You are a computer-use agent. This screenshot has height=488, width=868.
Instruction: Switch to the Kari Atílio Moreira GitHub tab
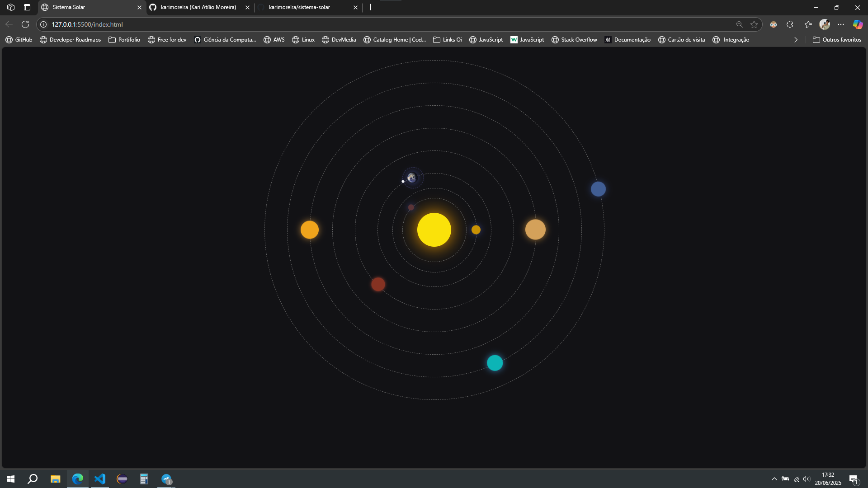pyautogui.click(x=199, y=7)
